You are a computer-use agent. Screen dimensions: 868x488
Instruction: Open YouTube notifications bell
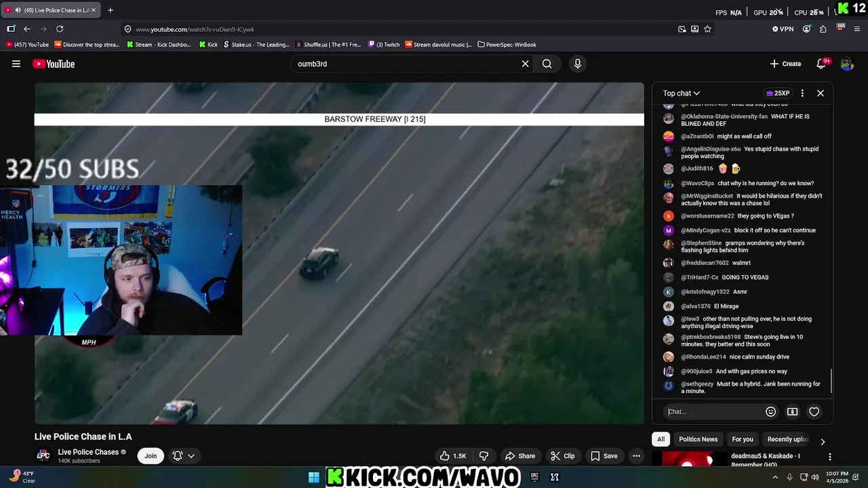coord(821,64)
